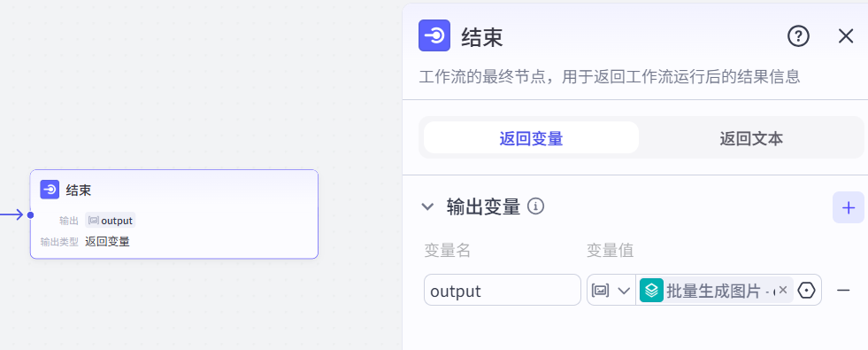Screen dimensions: 868x350
Task: Open the 批量生成图片 variable value selector
Action: (717, 290)
